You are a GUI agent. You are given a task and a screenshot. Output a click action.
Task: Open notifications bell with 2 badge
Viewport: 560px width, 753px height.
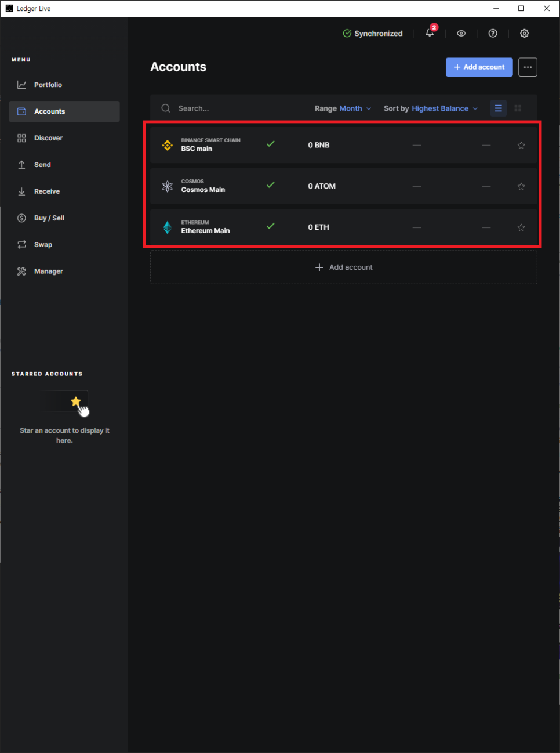[430, 32]
